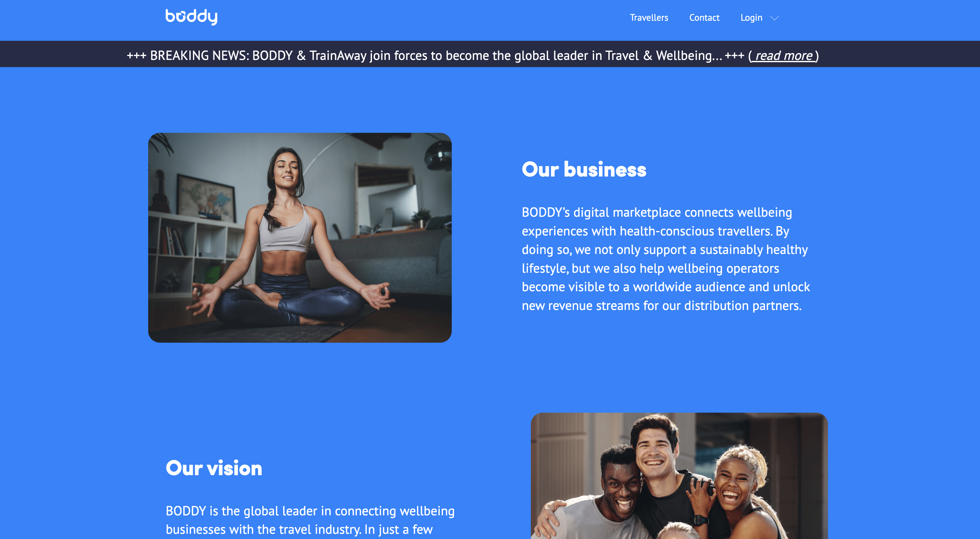This screenshot has height=539, width=980.
Task: Expand the chevron arrow beside Login
Action: pyautogui.click(x=774, y=18)
